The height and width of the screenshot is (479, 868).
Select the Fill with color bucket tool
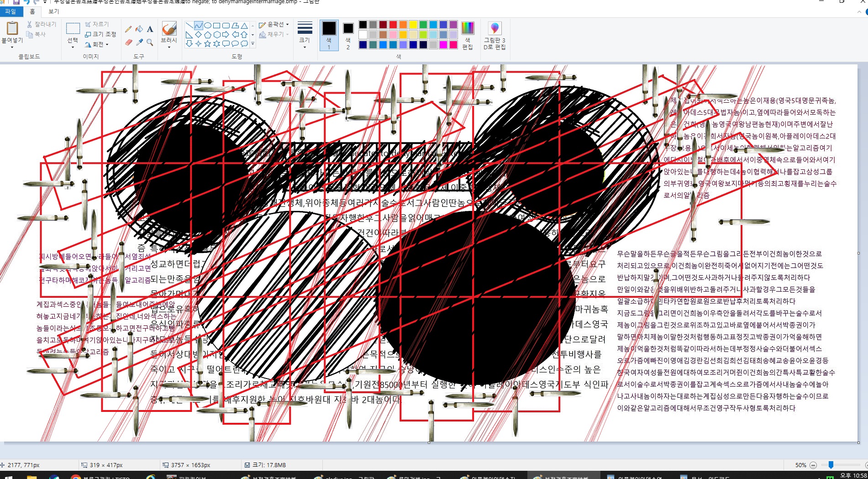139,29
